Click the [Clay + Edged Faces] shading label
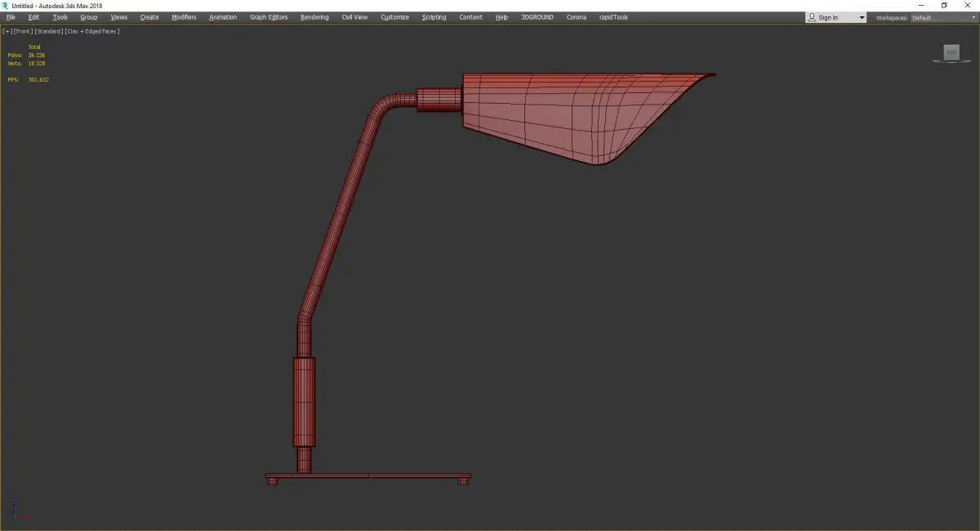 coord(91,31)
